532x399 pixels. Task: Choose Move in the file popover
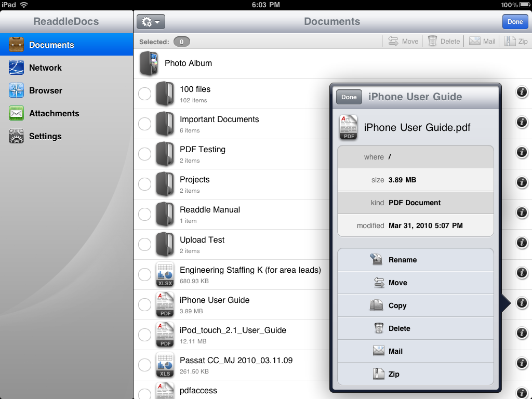(x=415, y=283)
